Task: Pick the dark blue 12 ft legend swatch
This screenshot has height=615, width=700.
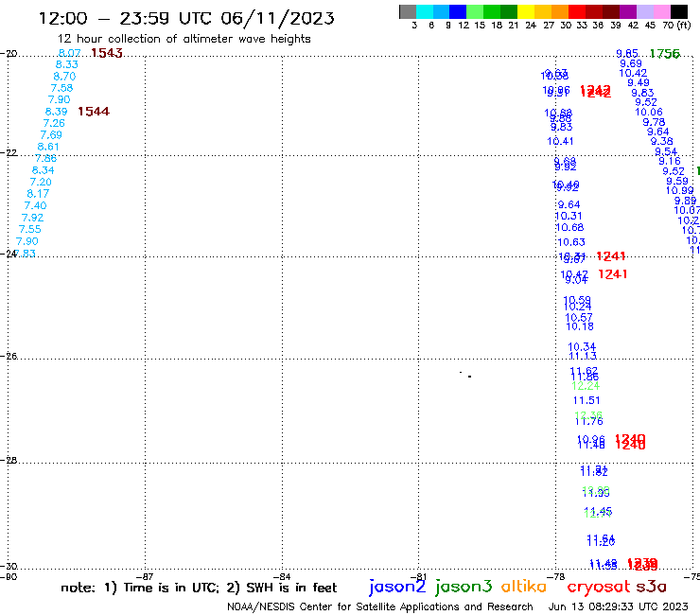Action: (x=458, y=11)
